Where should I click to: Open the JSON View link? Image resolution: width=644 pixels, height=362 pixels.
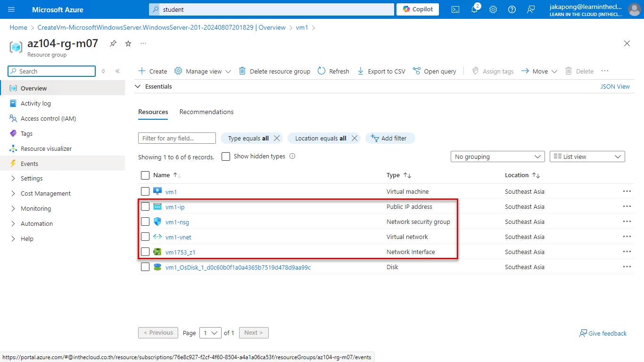click(x=615, y=87)
